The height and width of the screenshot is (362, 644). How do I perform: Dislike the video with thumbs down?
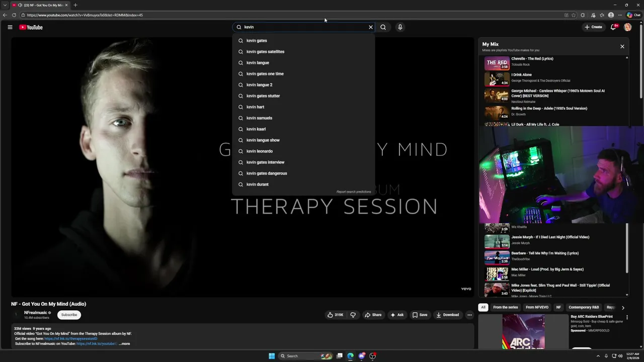[353, 315]
